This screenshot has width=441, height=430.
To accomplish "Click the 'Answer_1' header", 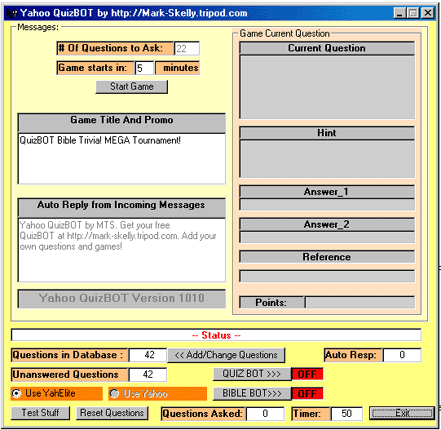I will (x=327, y=192).
